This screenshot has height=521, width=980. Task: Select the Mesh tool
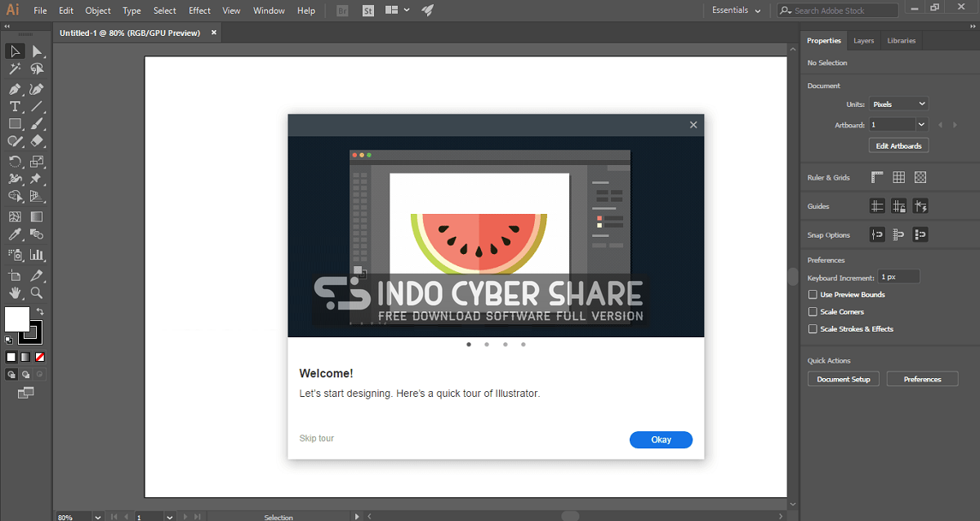[x=15, y=217]
